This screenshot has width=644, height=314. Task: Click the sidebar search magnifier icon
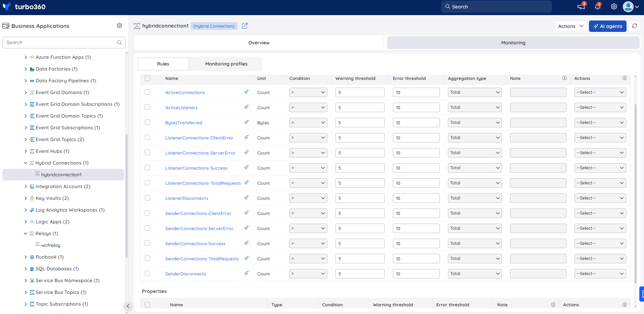120,43
